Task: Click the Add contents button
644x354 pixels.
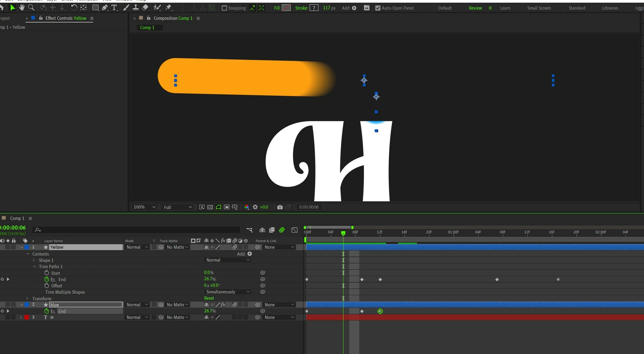Action: pos(249,254)
